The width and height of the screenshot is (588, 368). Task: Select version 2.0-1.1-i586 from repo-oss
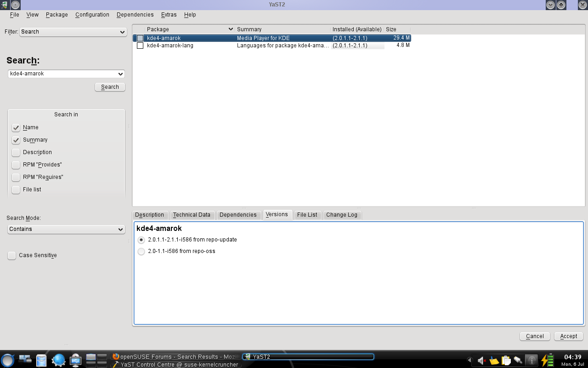[141, 251]
